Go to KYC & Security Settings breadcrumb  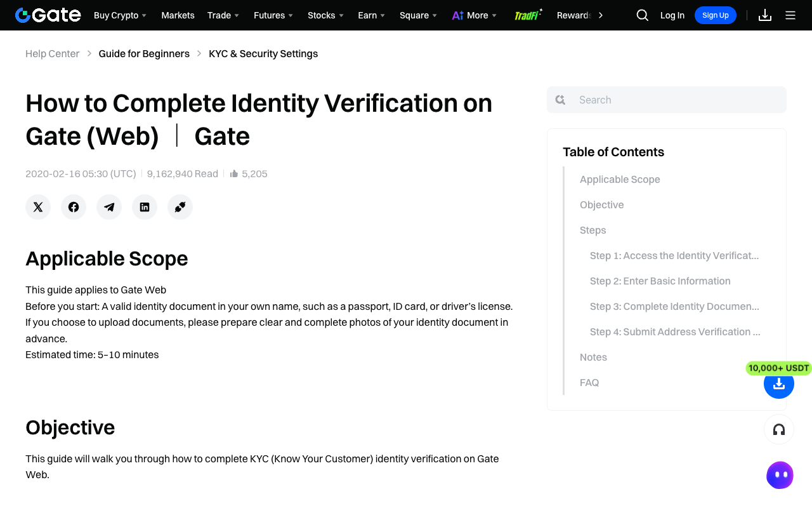click(263, 54)
